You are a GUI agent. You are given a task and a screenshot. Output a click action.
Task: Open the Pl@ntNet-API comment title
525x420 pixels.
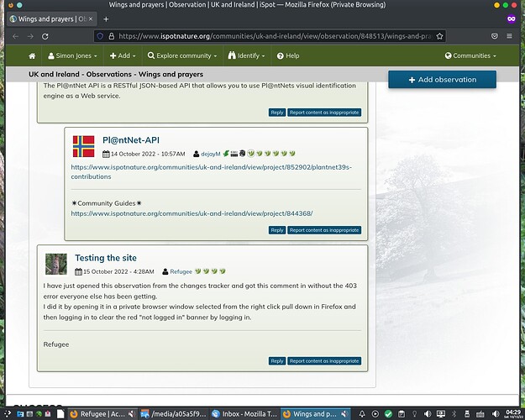(x=131, y=140)
